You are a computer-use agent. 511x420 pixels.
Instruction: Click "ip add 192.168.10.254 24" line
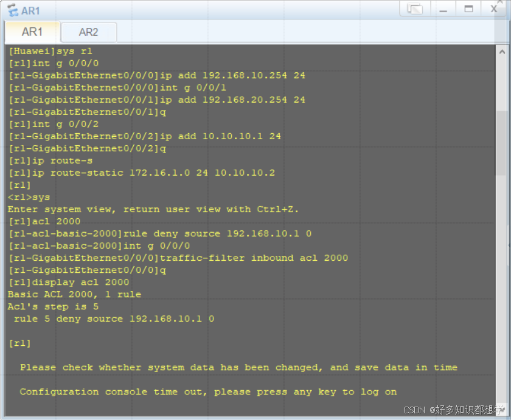pos(157,75)
